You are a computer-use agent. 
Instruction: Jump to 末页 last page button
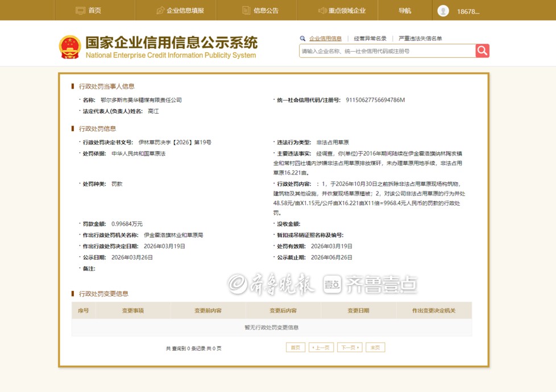[375, 348]
